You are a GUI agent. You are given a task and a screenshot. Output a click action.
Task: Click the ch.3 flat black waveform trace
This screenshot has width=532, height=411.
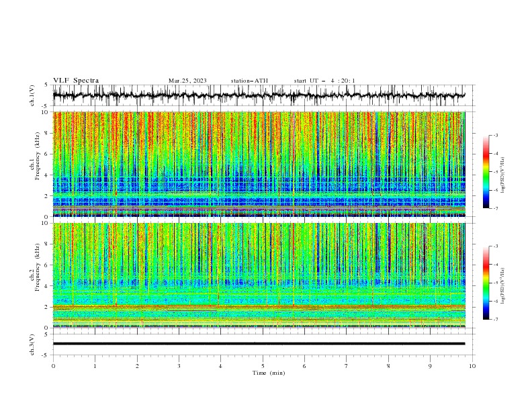point(259,344)
